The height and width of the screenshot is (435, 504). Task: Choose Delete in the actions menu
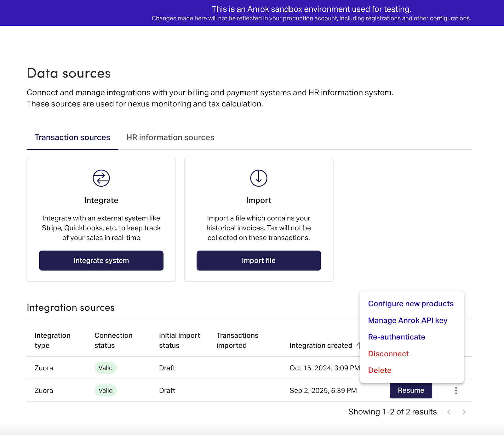(x=380, y=370)
